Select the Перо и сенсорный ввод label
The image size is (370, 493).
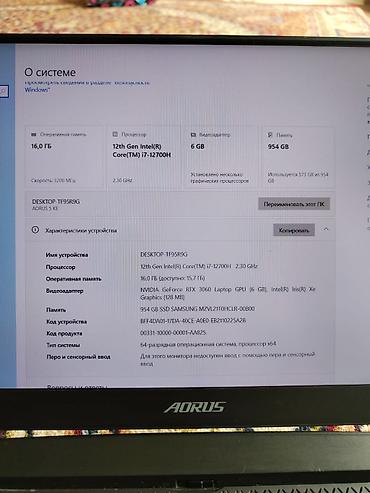[x=78, y=357]
